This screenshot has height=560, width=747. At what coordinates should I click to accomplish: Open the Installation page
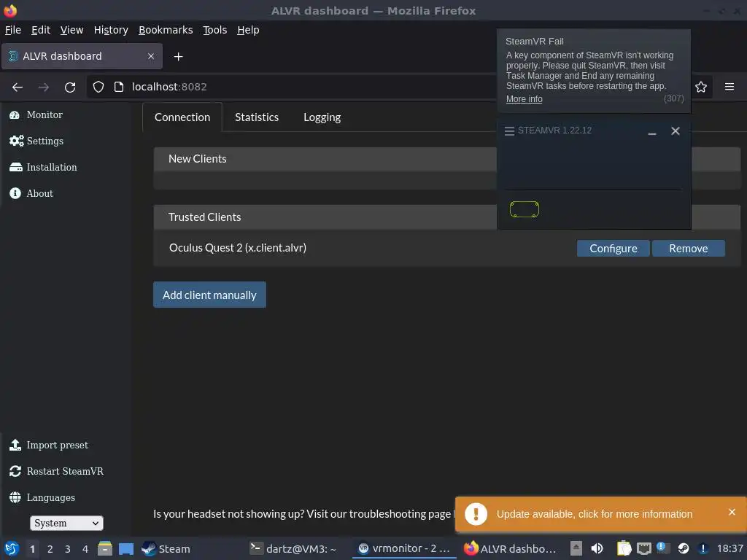(43, 167)
